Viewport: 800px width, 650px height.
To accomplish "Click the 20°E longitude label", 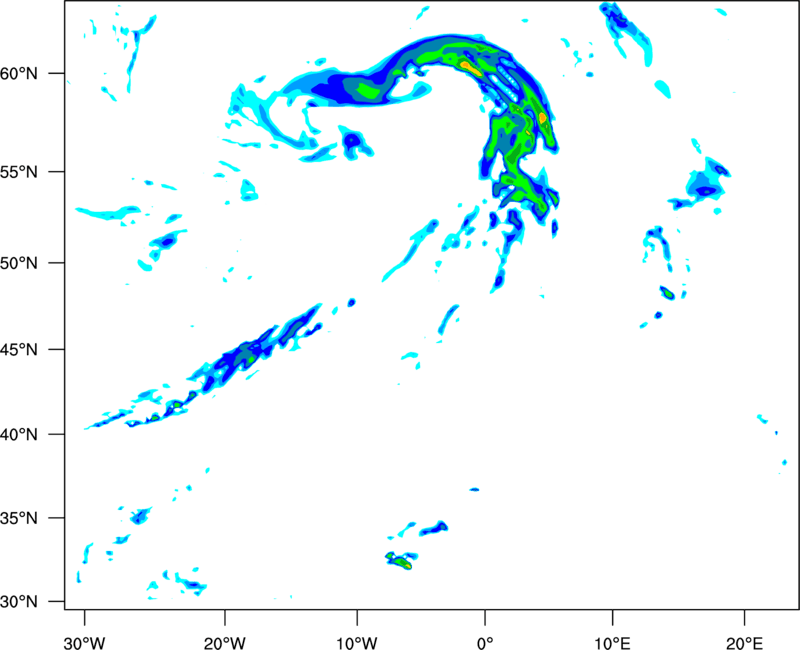I will (744, 643).
